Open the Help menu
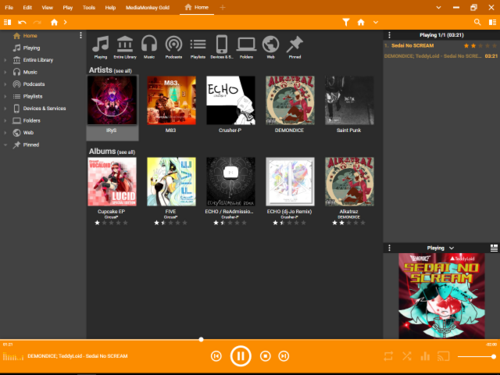 (x=110, y=7)
